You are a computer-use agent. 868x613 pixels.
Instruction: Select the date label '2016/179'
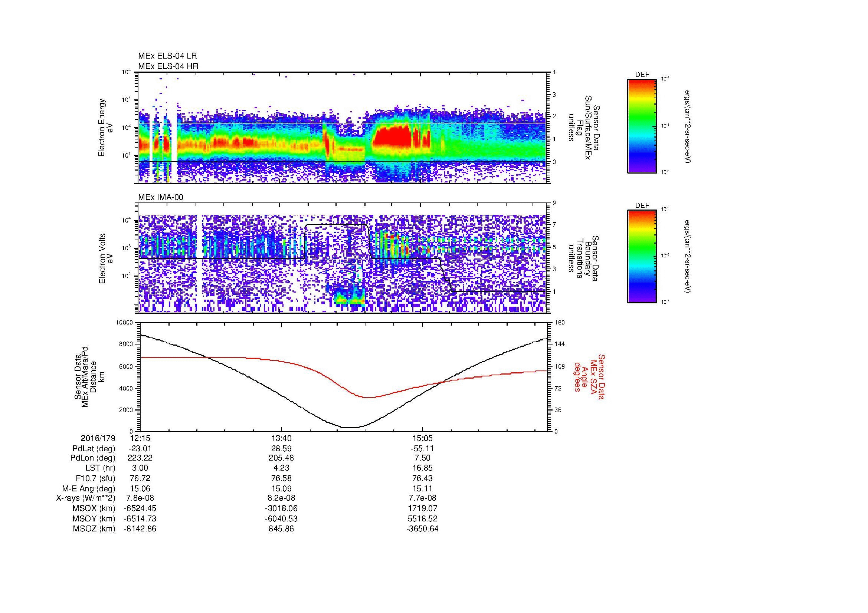pyautogui.click(x=98, y=438)
